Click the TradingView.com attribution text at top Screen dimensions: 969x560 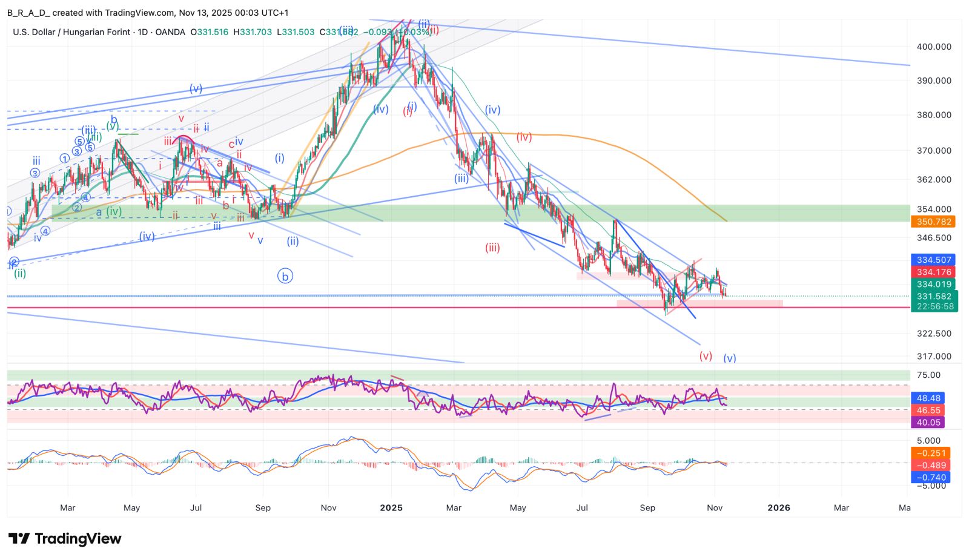(x=140, y=13)
